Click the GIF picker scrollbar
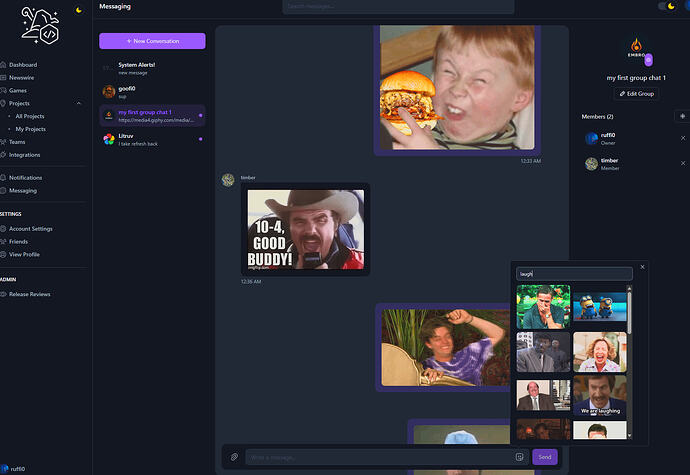690x475 pixels. tap(629, 313)
